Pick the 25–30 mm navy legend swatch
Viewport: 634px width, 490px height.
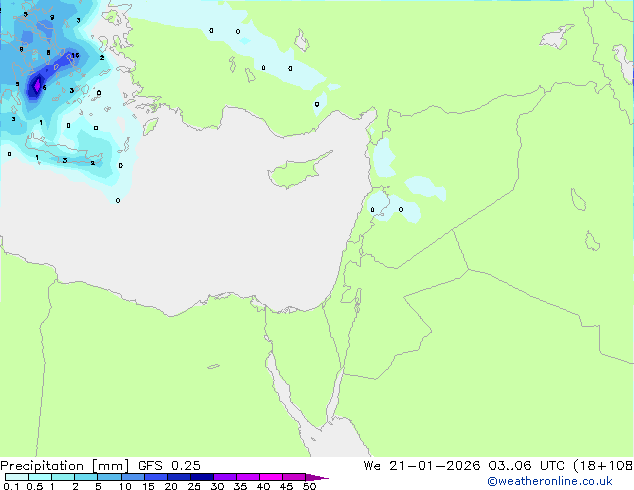[x=201, y=477]
